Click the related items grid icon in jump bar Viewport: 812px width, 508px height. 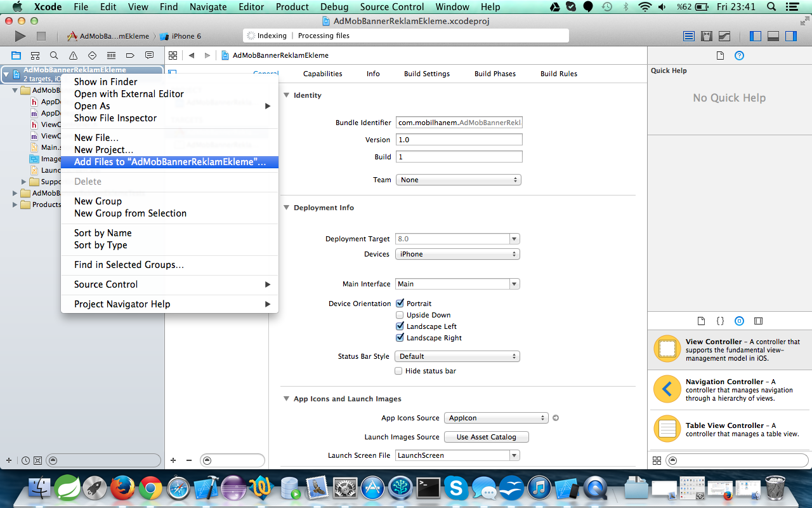pos(173,55)
